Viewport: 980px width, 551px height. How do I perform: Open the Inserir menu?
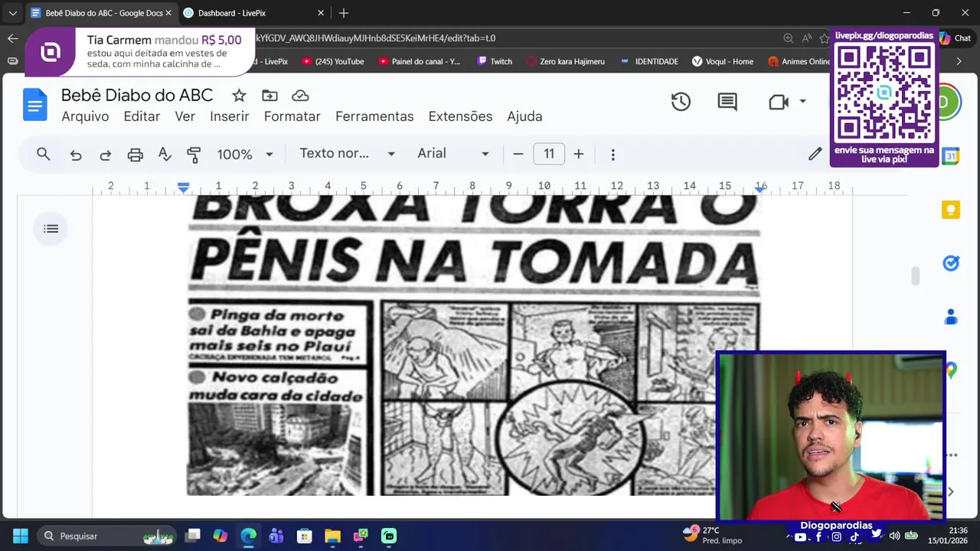point(230,116)
